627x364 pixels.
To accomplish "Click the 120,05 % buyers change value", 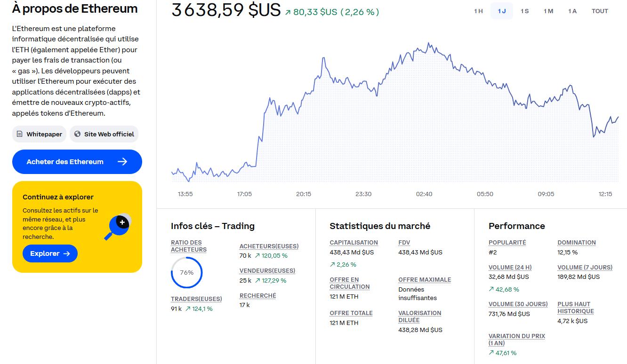I will [x=274, y=256].
